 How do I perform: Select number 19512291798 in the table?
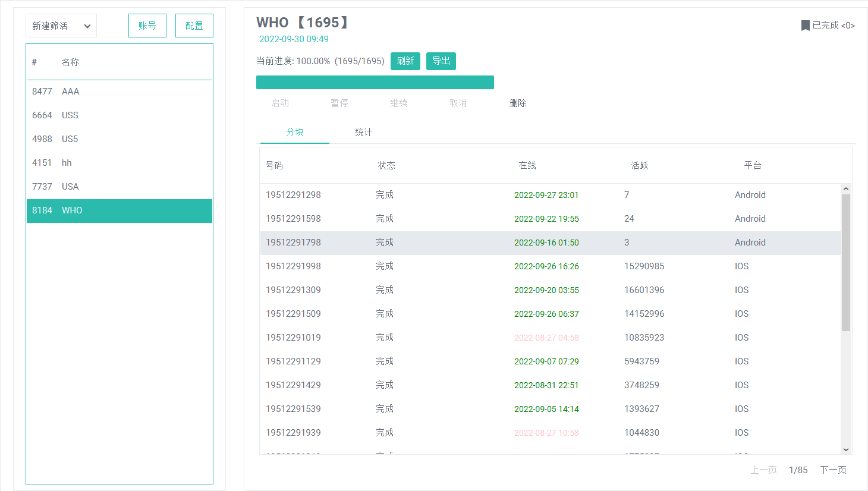293,243
